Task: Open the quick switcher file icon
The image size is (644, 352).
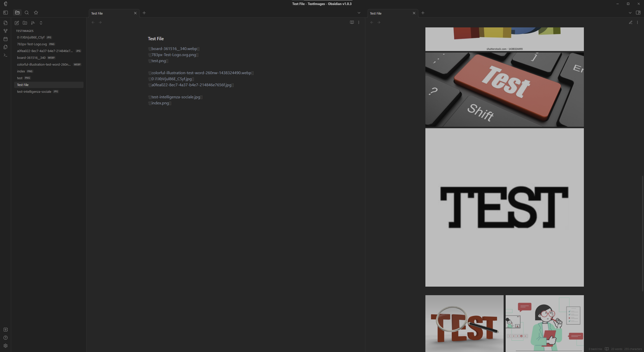Action: tap(5, 23)
